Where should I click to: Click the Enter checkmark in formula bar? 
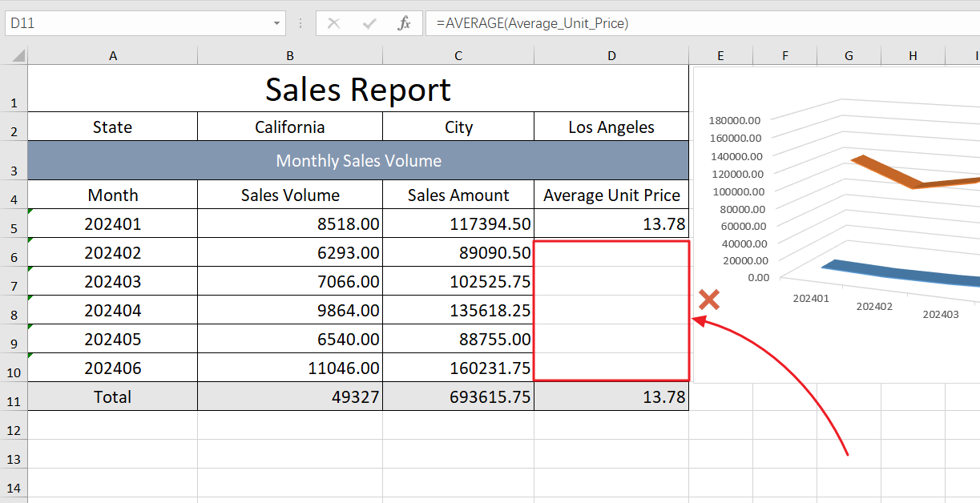pos(369,23)
